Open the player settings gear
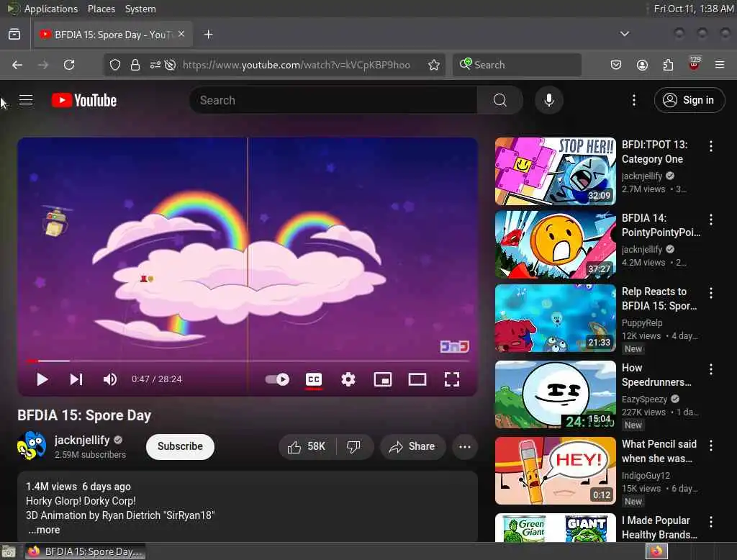The image size is (737, 560). [x=348, y=379]
